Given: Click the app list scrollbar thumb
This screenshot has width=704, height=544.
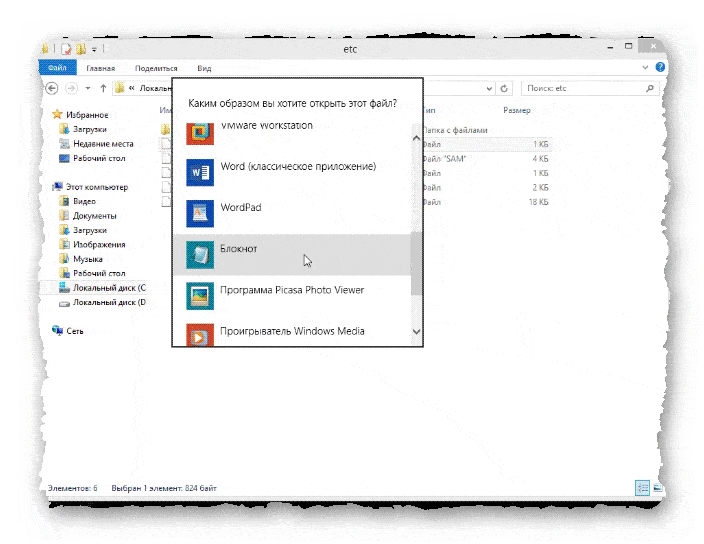Looking at the screenshot, I should pyautogui.click(x=416, y=263).
